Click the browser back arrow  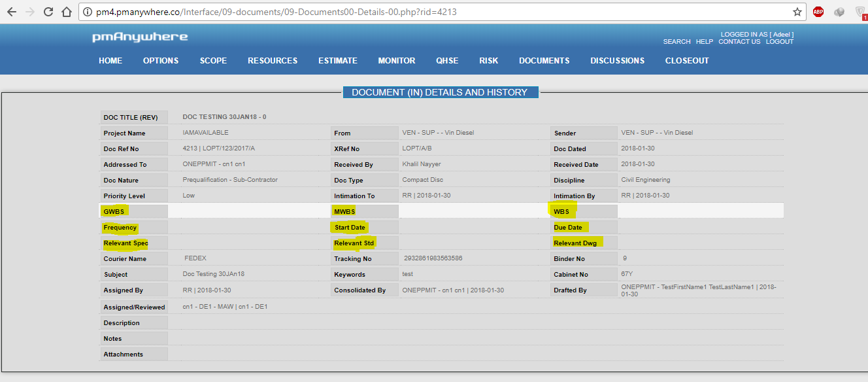click(x=12, y=12)
